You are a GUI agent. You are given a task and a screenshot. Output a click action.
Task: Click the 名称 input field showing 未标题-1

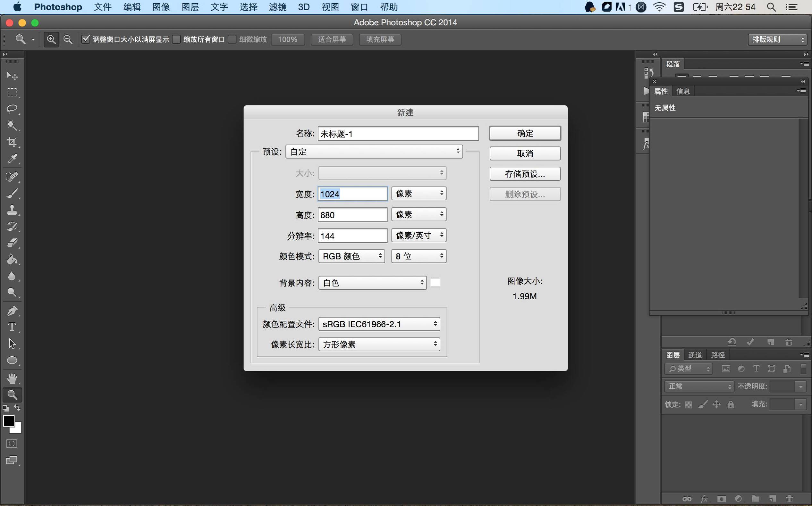pos(398,134)
